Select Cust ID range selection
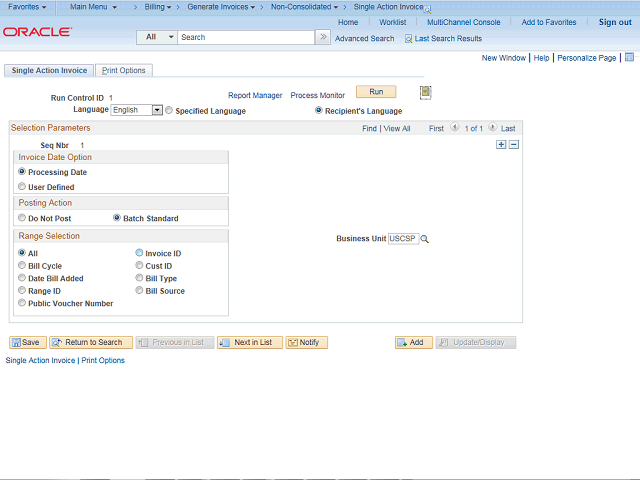Viewport: 640px width, 480px height. tap(139, 265)
